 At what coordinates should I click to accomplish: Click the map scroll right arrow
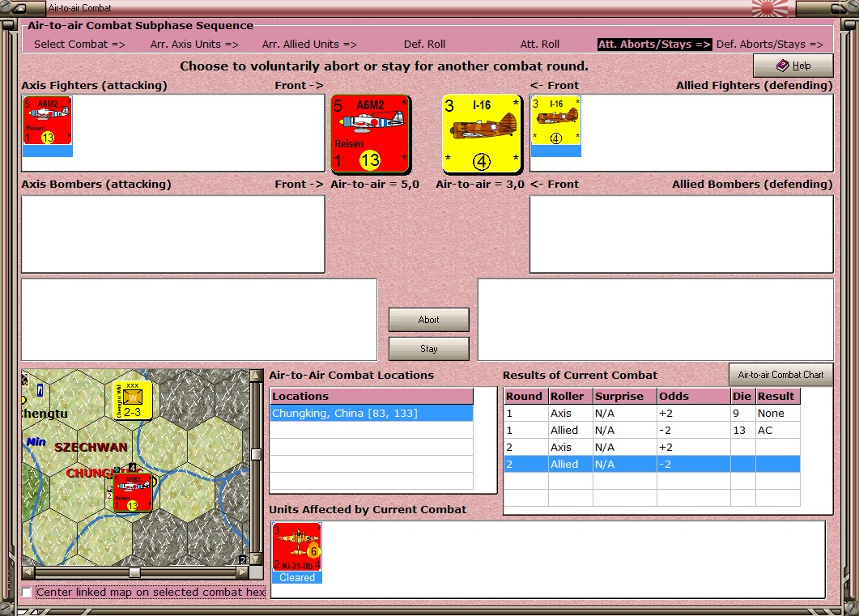(x=243, y=573)
